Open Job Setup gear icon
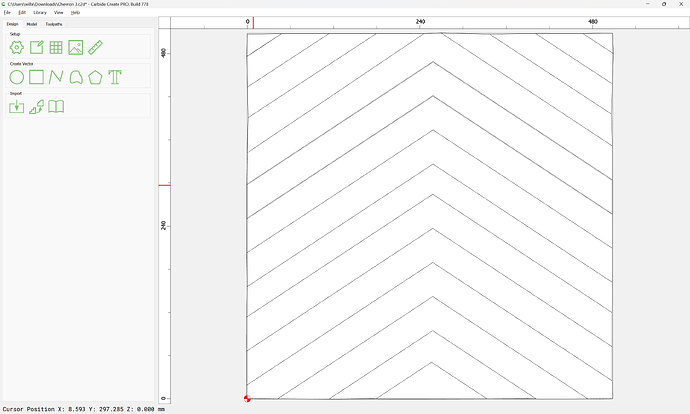 (x=17, y=48)
